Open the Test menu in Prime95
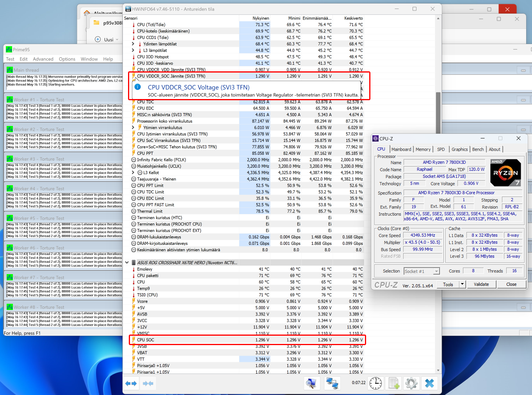This screenshot has height=395, width=532. click(10, 59)
